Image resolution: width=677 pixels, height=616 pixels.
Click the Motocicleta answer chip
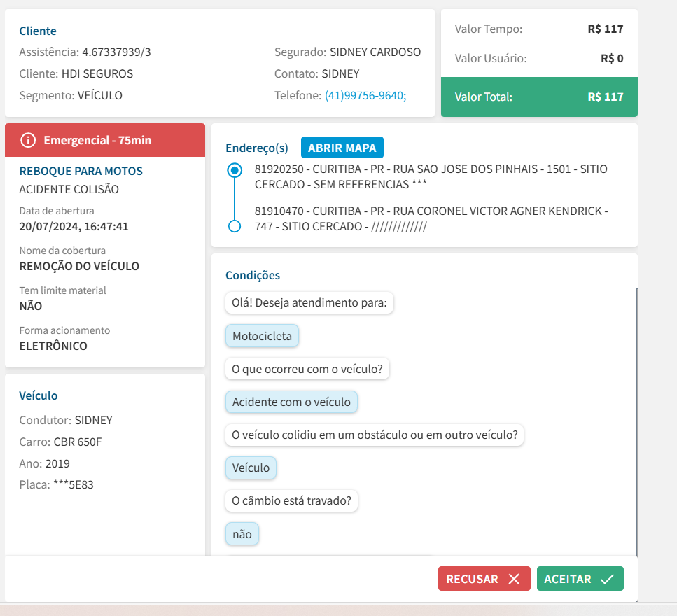click(x=262, y=336)
